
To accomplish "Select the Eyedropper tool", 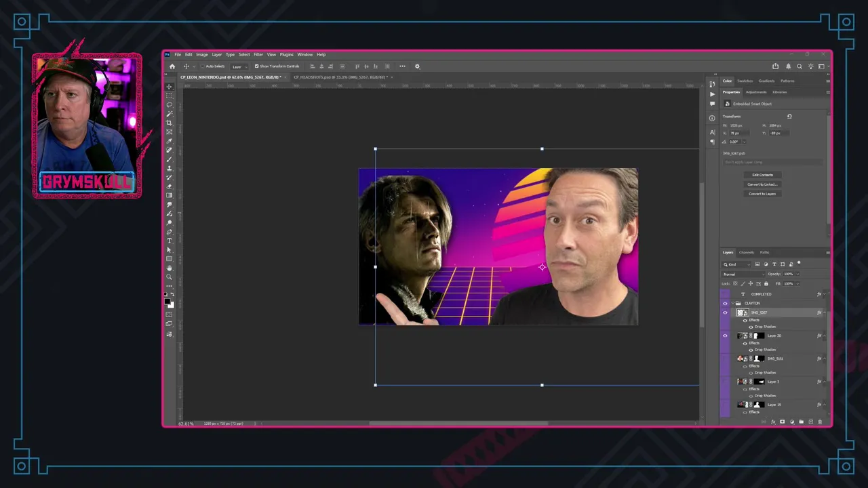I will [x=170, y=141].
